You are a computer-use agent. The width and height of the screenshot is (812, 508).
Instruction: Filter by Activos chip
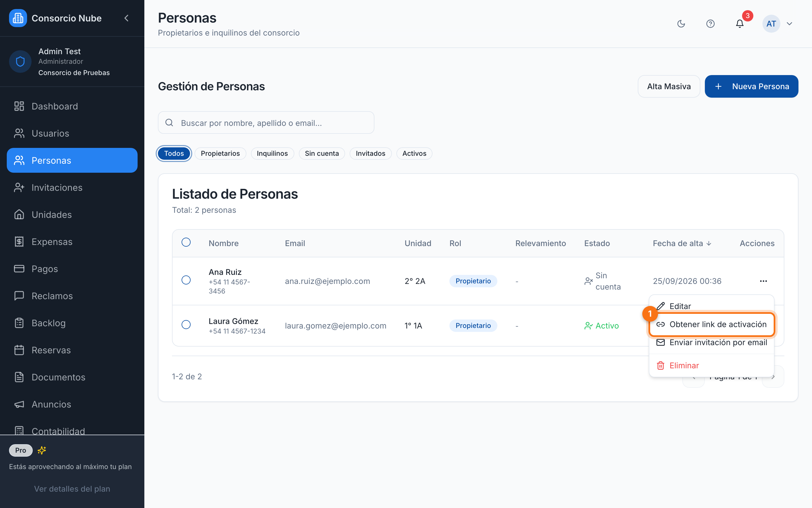414,154
